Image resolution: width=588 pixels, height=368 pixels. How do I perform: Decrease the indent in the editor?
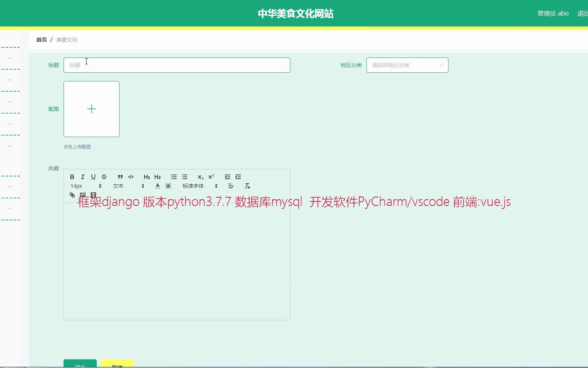[228, 177]
